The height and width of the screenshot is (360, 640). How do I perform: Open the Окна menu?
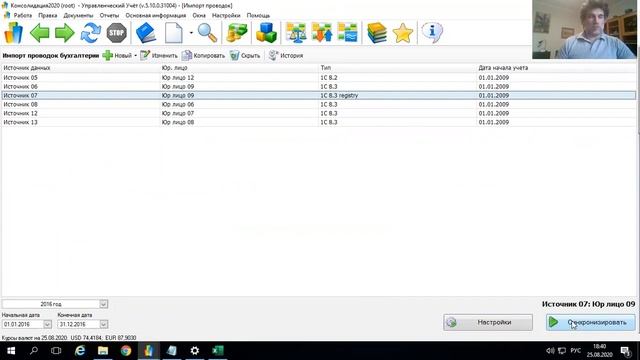(x=199, y=15)
